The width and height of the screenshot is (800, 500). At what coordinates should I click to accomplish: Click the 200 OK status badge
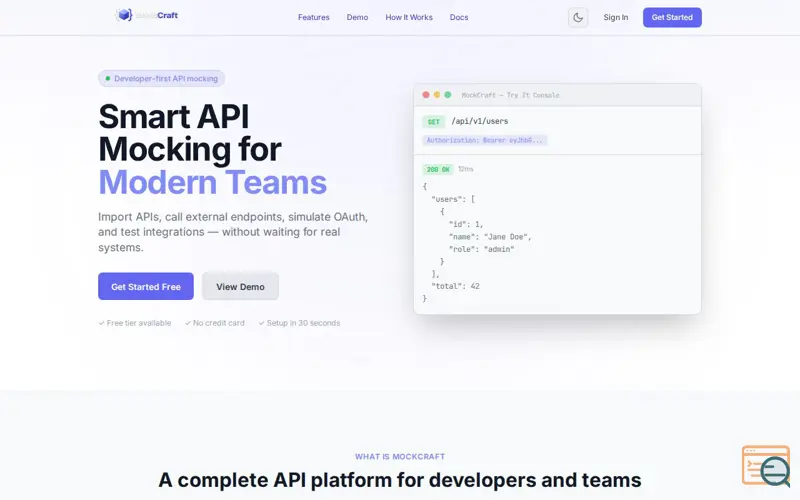[x=438, y=169]
